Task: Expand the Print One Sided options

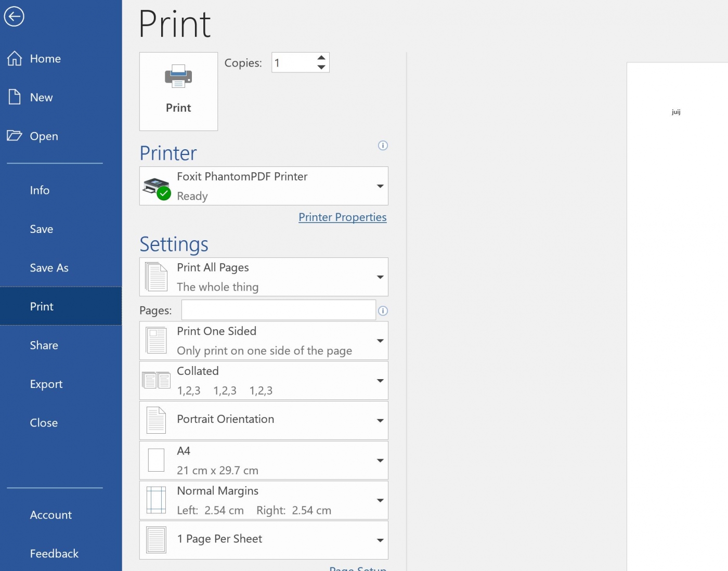Action: 380,341
